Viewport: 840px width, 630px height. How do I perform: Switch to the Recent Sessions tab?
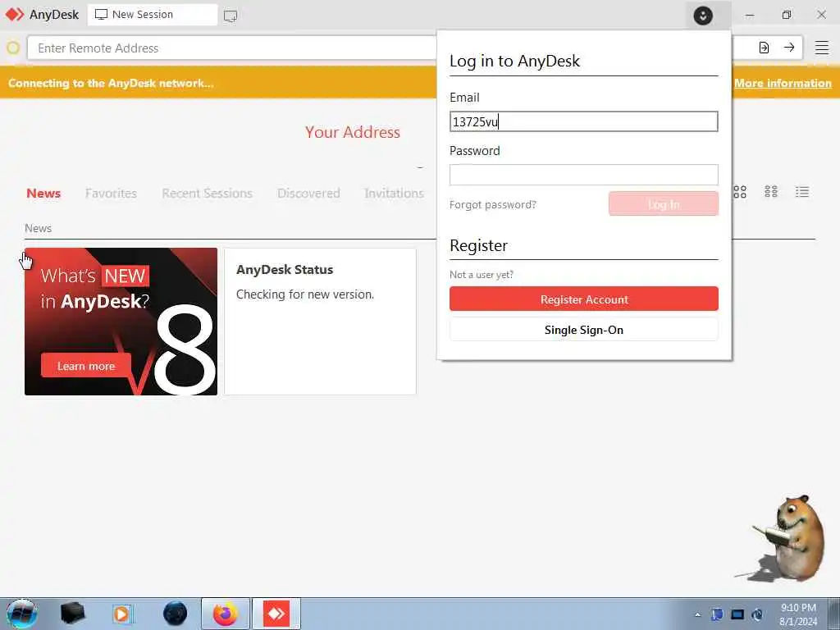(207, 194)
